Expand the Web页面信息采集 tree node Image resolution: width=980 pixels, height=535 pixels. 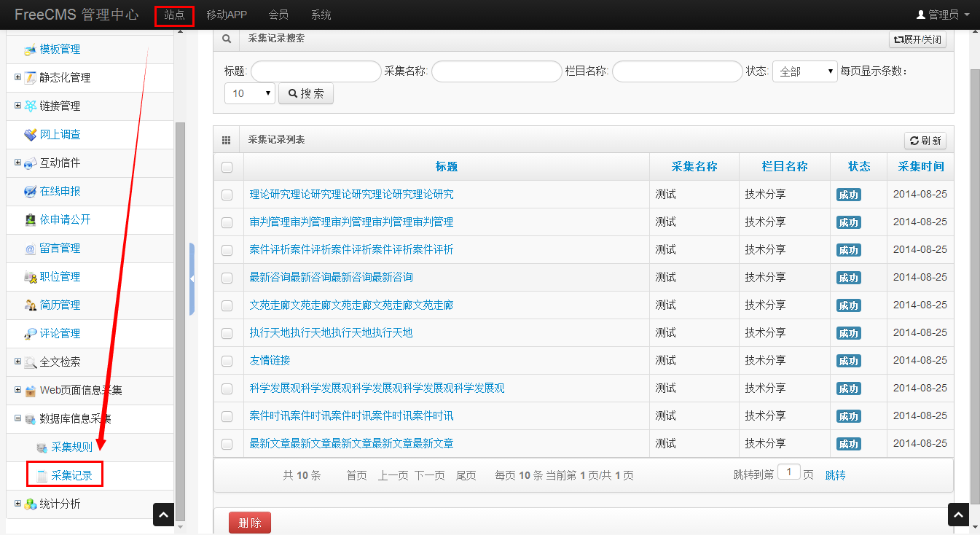point(18,389)
